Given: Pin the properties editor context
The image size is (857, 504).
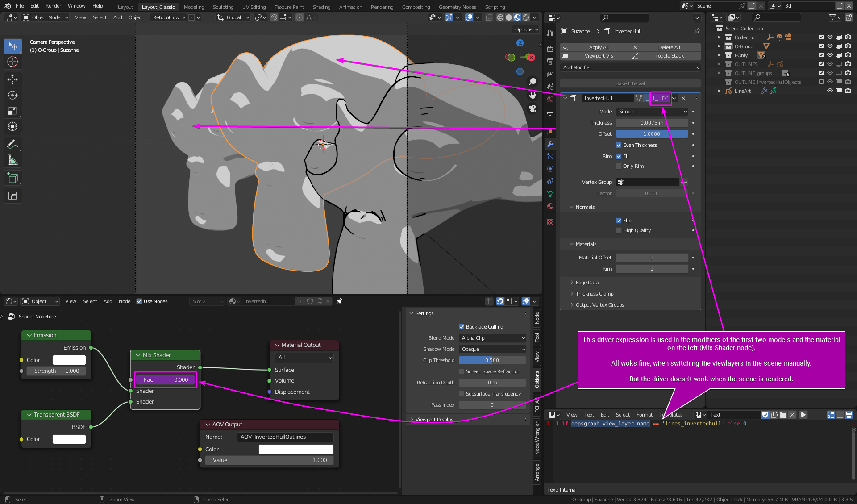Looking at the screenshot, I should click(697, 31).
